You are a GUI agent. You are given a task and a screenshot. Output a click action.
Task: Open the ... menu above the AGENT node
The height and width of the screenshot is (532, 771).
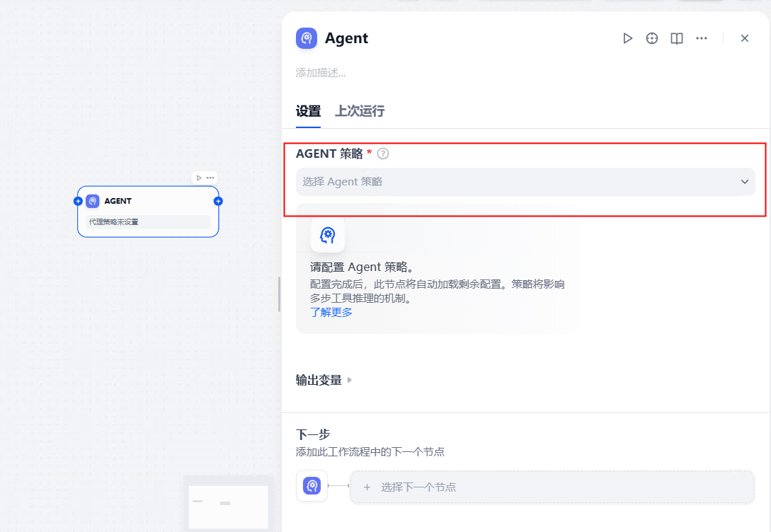point(209,178)
